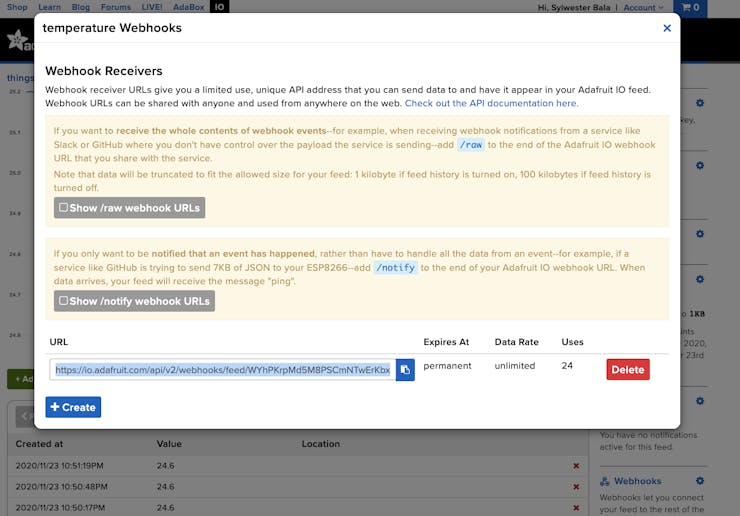The image size is (740, 516).
Task: Enable Show /notify webhook URLs checkbox
Action: [x=64, y=301]
